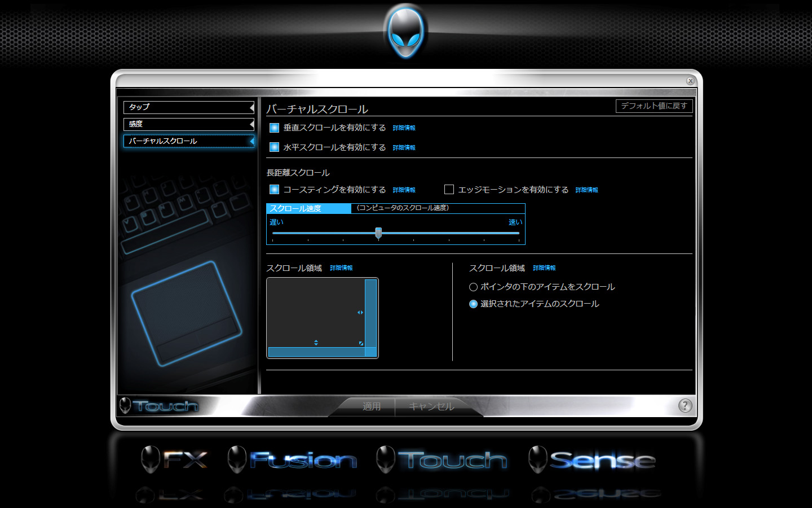
Task: Open 詳細情報 link beside left スクロール領域 heading
Action: tap(341, 268)
